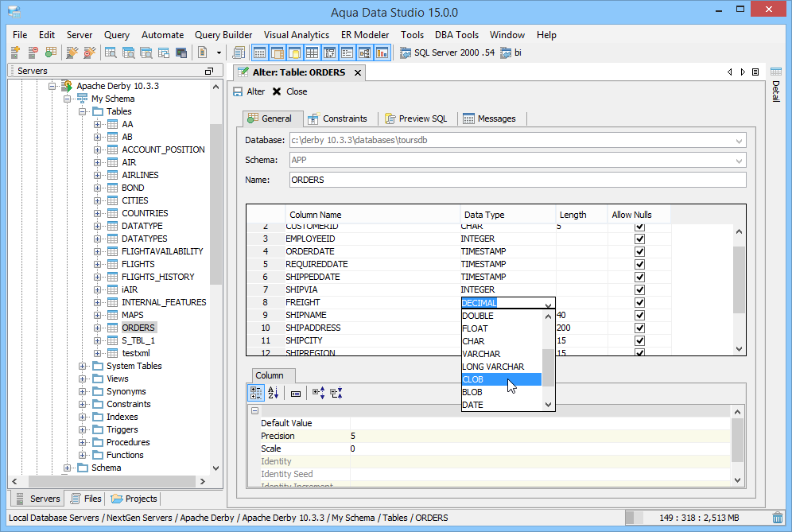Open the Detail panel icon on right edge
792x532 pixels.
pos(776,72)
